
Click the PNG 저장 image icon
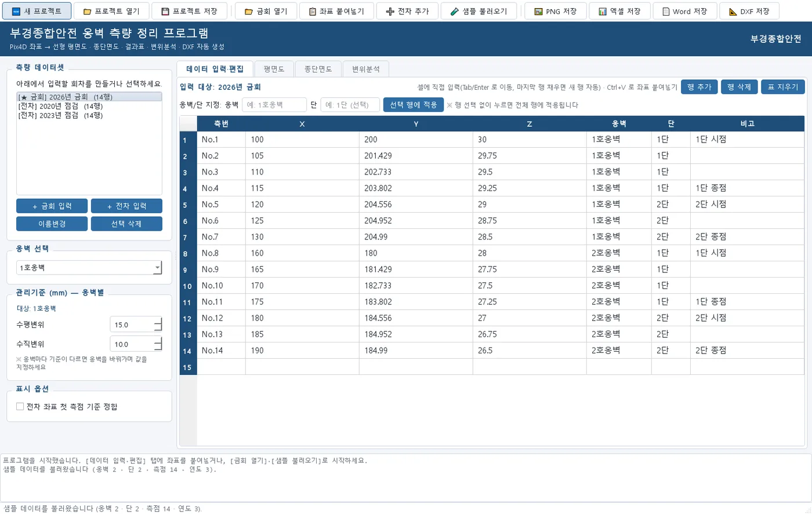point(538,12)
